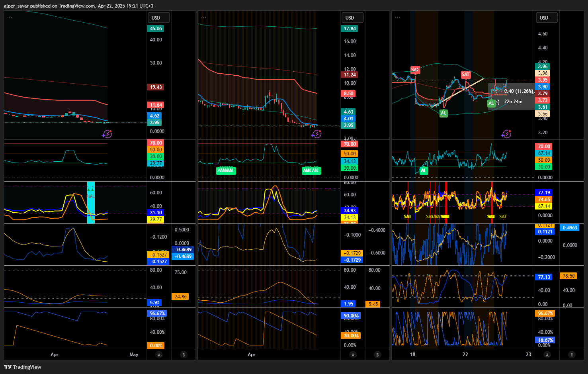Click the cyan highlighted AL band on left chart

pos(91,202)
